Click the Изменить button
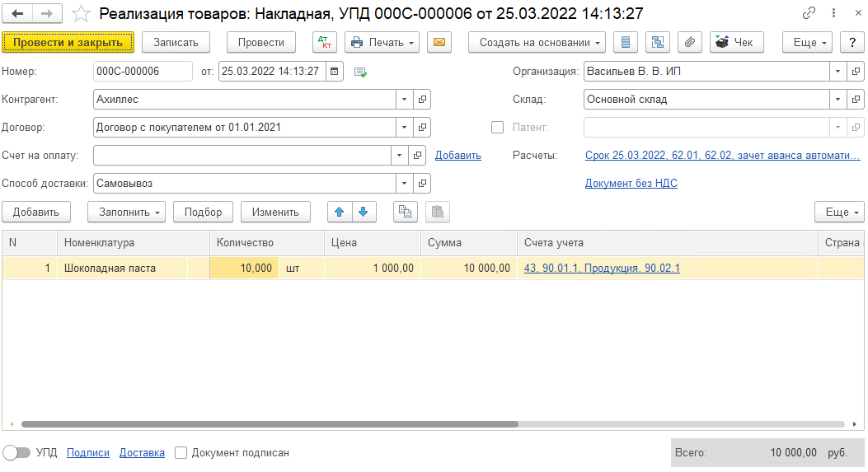 (275, 212)
